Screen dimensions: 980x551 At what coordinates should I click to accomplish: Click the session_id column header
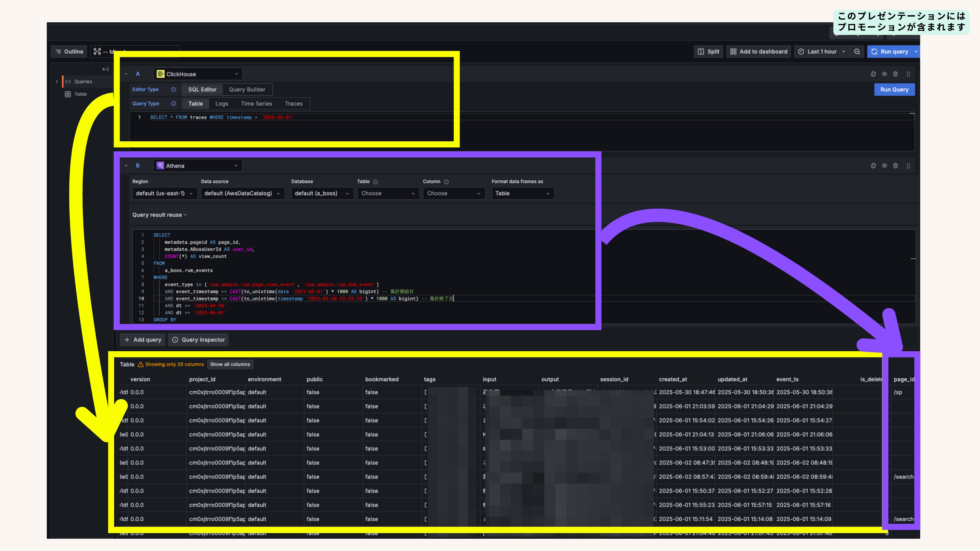tap(614, 380)
